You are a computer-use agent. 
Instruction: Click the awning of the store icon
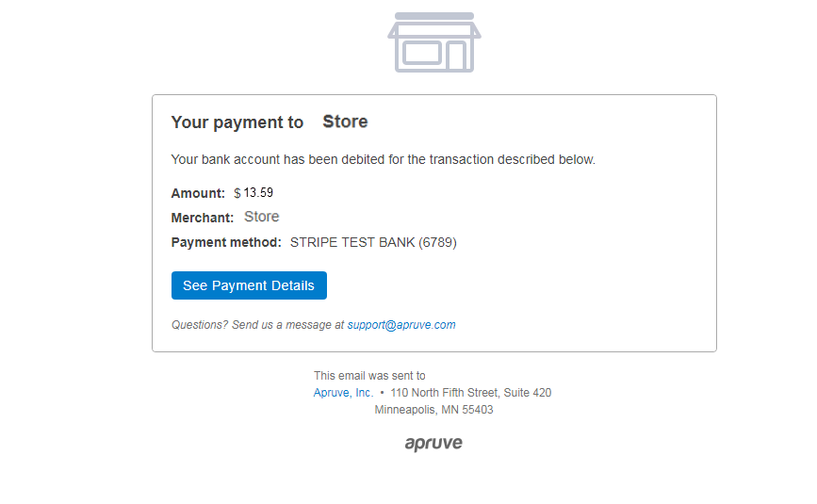click(x=434, y=30)
